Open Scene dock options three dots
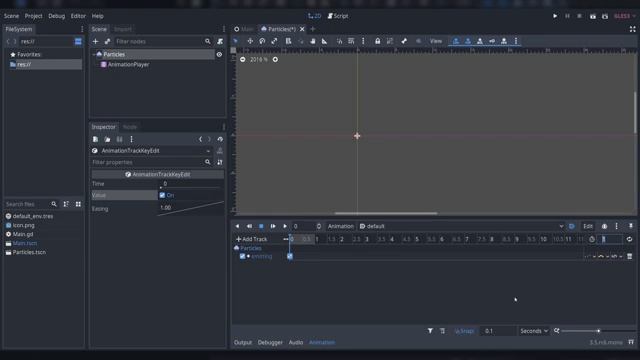The image size is (640, 360). point(224,29)
